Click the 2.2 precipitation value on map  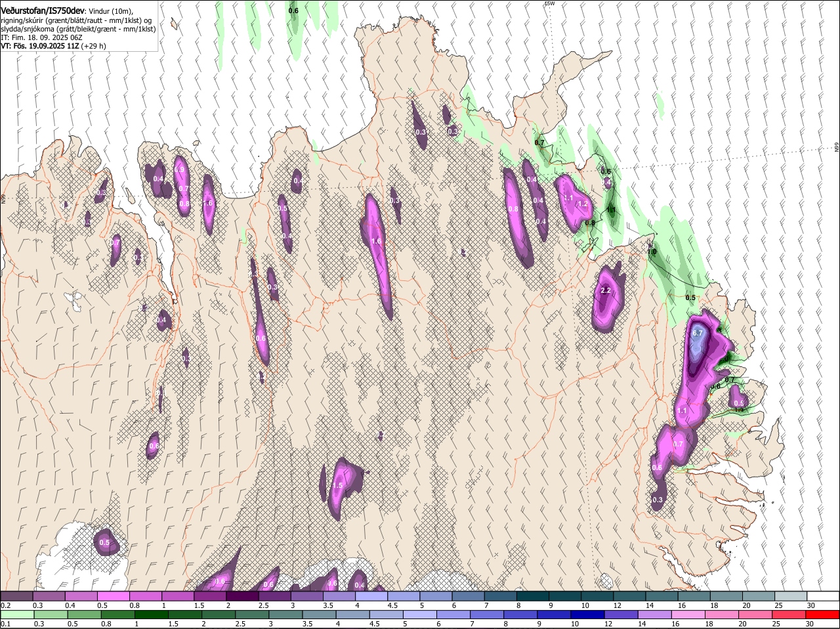[x=606, y=290]
